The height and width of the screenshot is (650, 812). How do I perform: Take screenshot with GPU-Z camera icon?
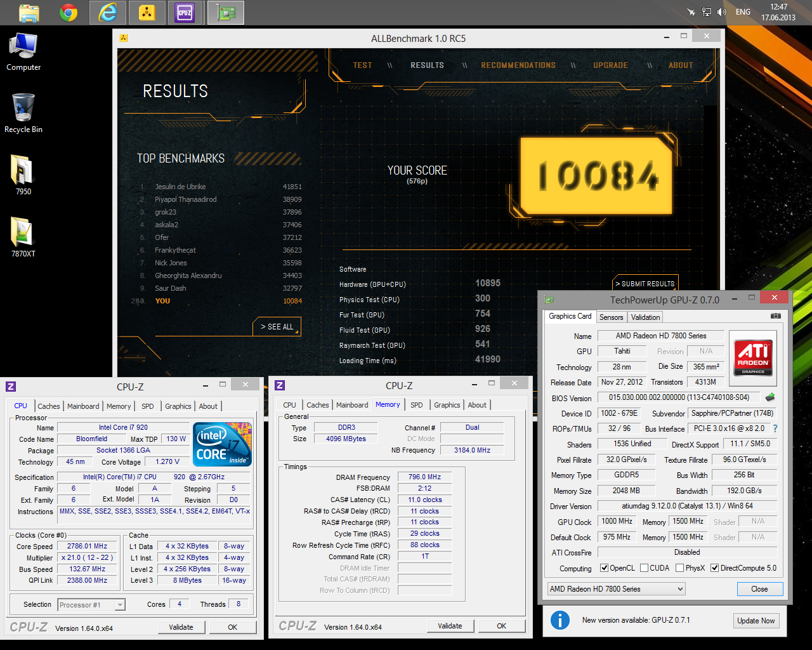point(775,315)
